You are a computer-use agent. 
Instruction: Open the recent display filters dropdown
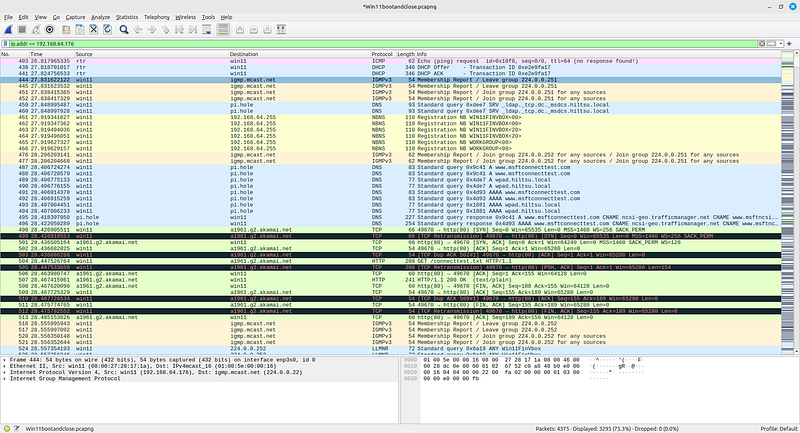pyautogui.click(x=781, y=44)
